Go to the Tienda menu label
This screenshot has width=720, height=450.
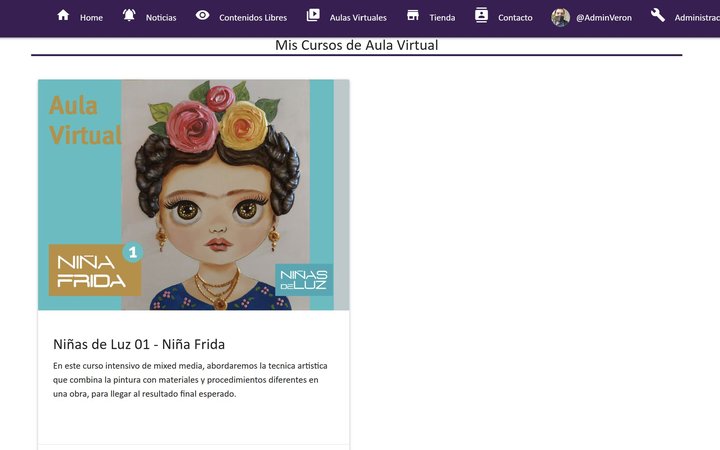[442, 18]
